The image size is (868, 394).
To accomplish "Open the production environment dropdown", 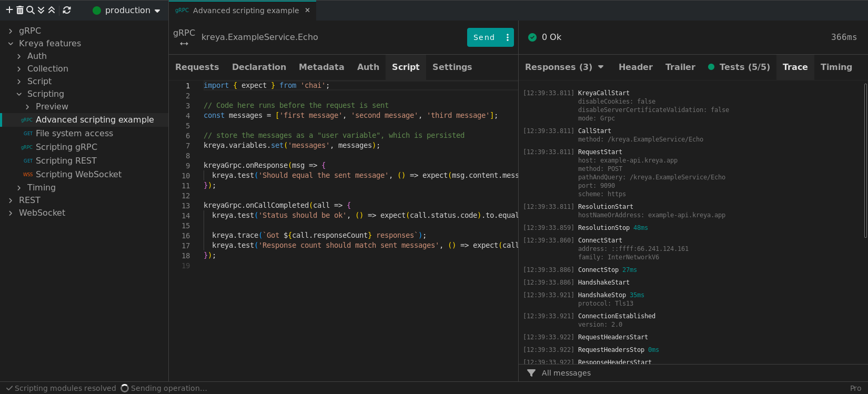I will 127,11.
